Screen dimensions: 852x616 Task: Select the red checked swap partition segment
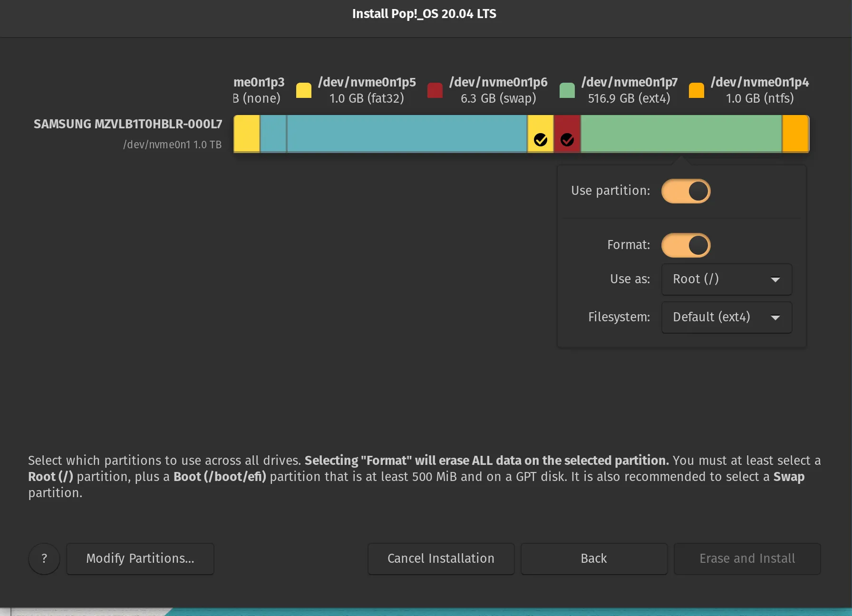click(x=567, y=134)
